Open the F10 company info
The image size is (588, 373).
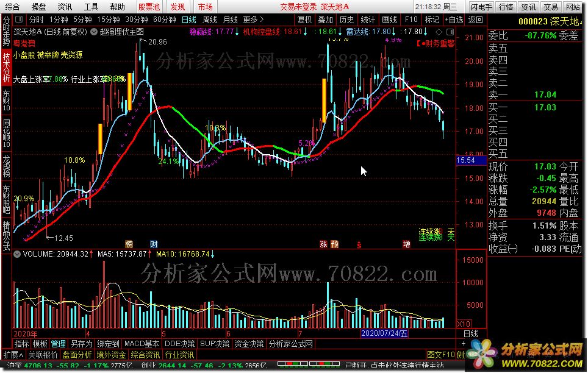coord(411,20)
